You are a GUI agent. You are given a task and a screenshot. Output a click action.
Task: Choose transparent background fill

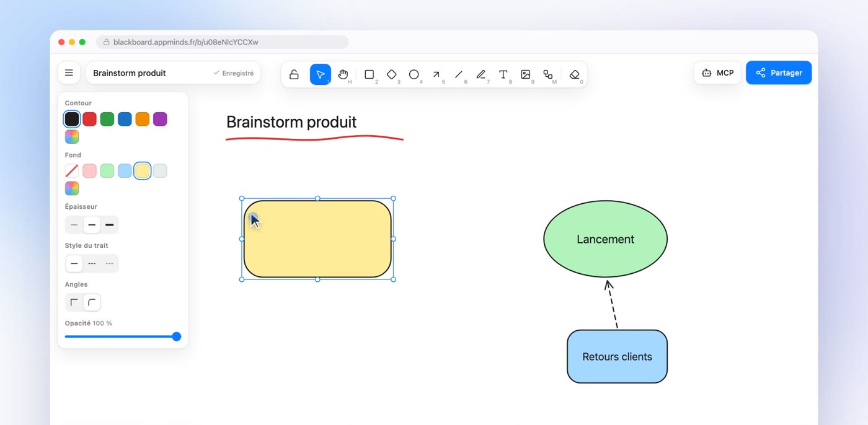pyautogui.click(x=72, y=171)
